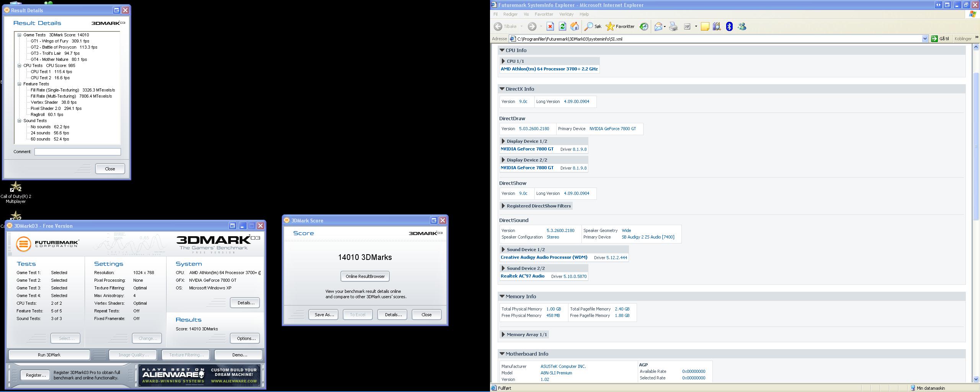Open the Messenger people icon
Screen dimensions: 980x392
[x=742, y=26]
